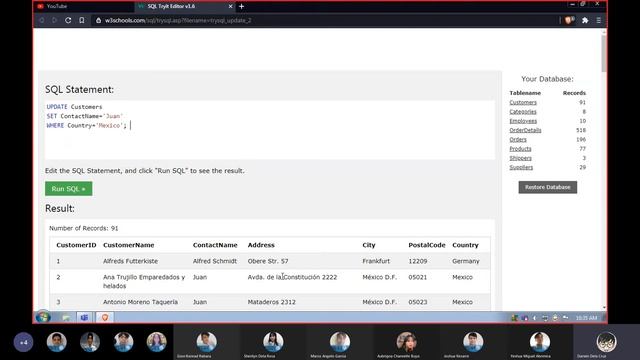The height and width of the screenshot is (360, 640).
Task: Open the Brave Shields lion icon
Action: tap(569, 20)
